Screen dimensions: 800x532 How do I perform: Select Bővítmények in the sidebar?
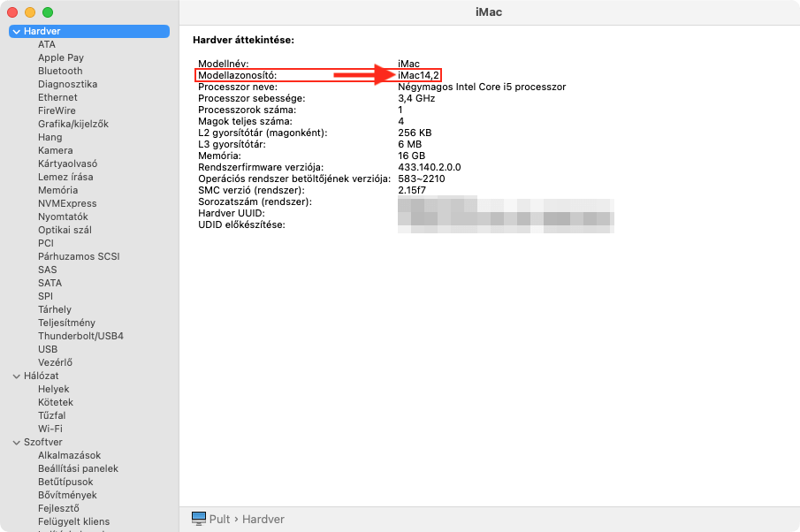(x=67, y=495)
